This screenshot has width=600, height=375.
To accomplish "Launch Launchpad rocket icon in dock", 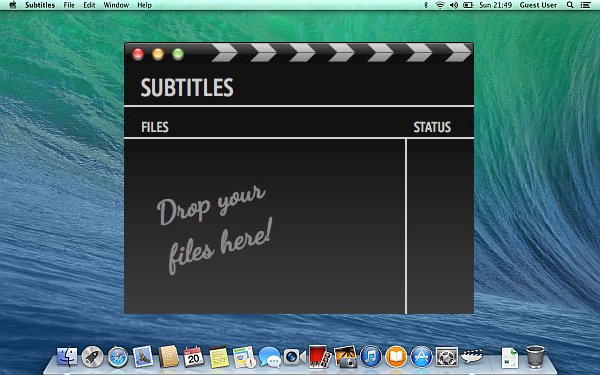I will [x=92, y=357].
